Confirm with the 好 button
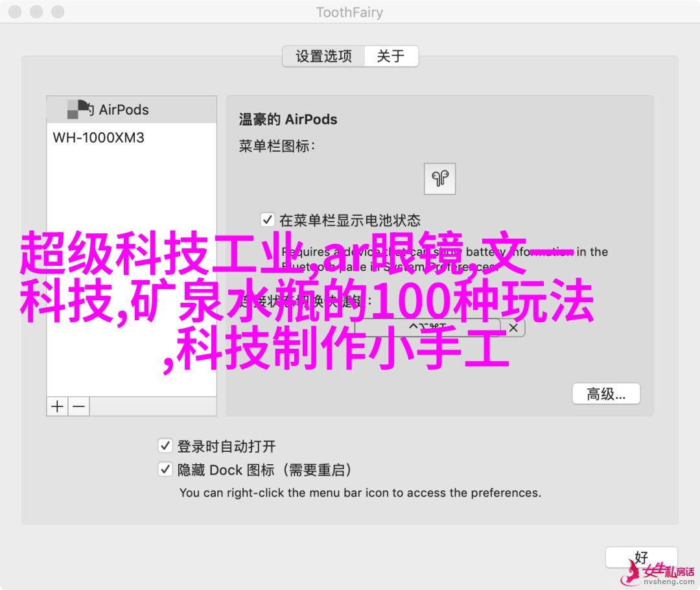Viewport: 700px width, 590px height. pos(642,558)
